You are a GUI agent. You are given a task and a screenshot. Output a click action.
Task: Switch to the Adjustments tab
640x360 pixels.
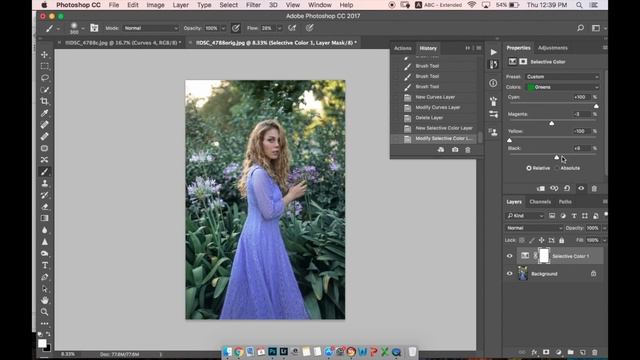[553, 48]
